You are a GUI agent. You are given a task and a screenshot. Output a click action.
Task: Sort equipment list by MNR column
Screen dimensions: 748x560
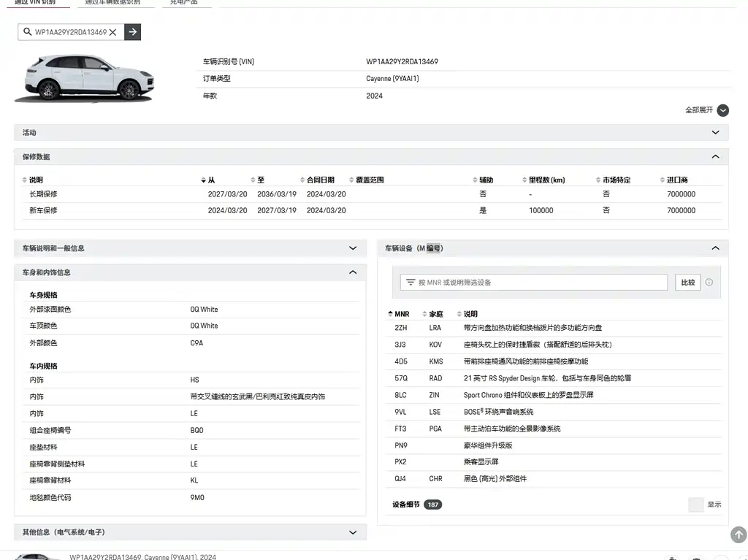coord(399,314)
